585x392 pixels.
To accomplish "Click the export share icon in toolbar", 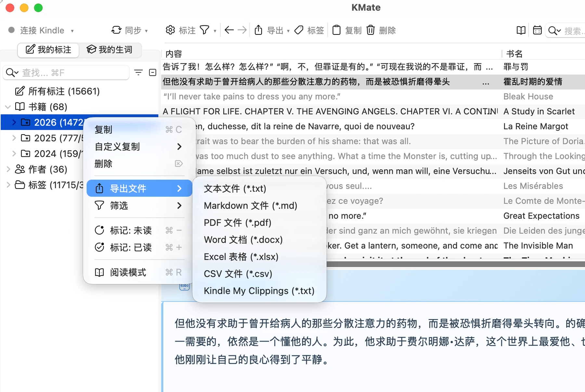I will (x=258, y=30).
